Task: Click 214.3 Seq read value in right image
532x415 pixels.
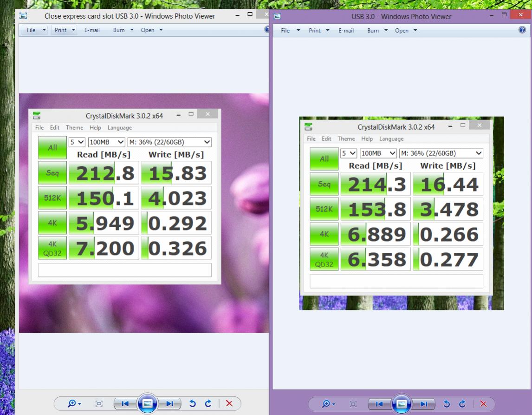Action: click(376, 184)
